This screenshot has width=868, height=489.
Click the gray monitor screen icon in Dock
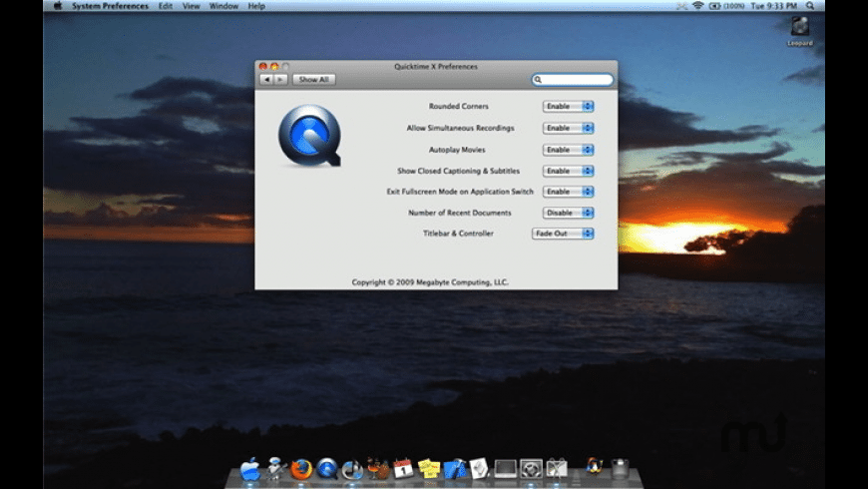pos(505,469)
